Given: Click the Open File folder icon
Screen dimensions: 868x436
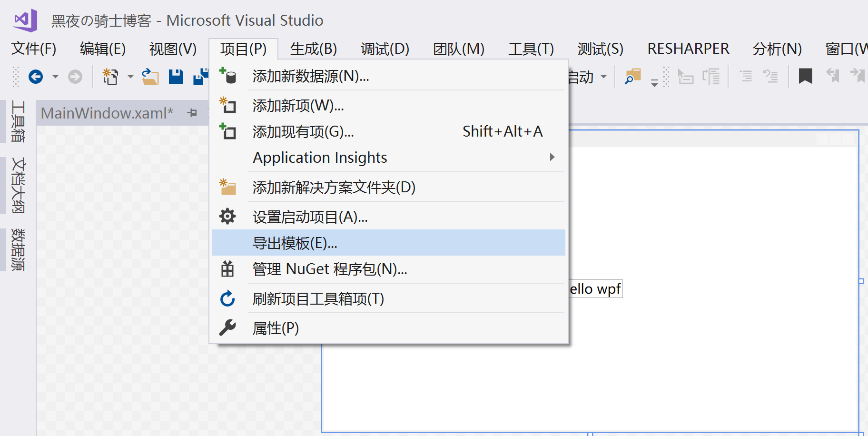Looking at the screenshot, I should (150, 76).
